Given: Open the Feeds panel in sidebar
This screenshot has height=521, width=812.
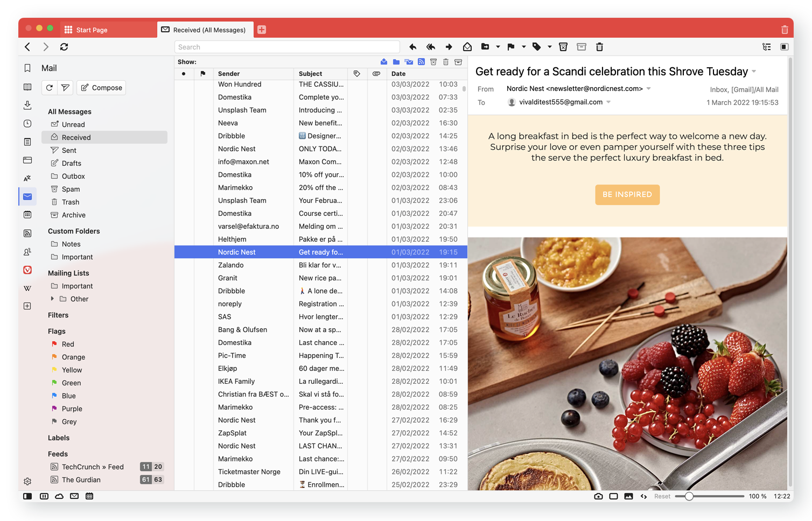Looking at the screenshot, I should coord(27,233).
